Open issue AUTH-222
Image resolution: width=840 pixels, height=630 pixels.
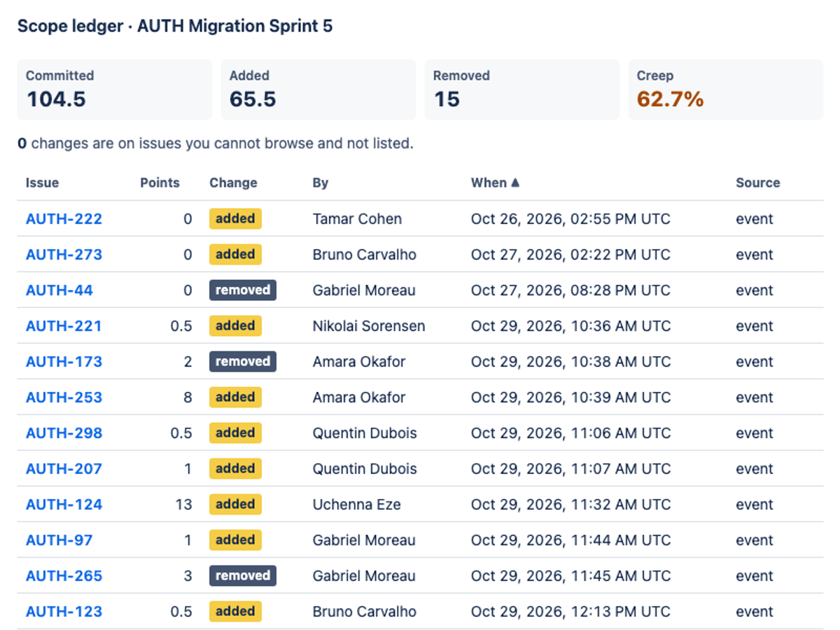click(x=64, y=219)
